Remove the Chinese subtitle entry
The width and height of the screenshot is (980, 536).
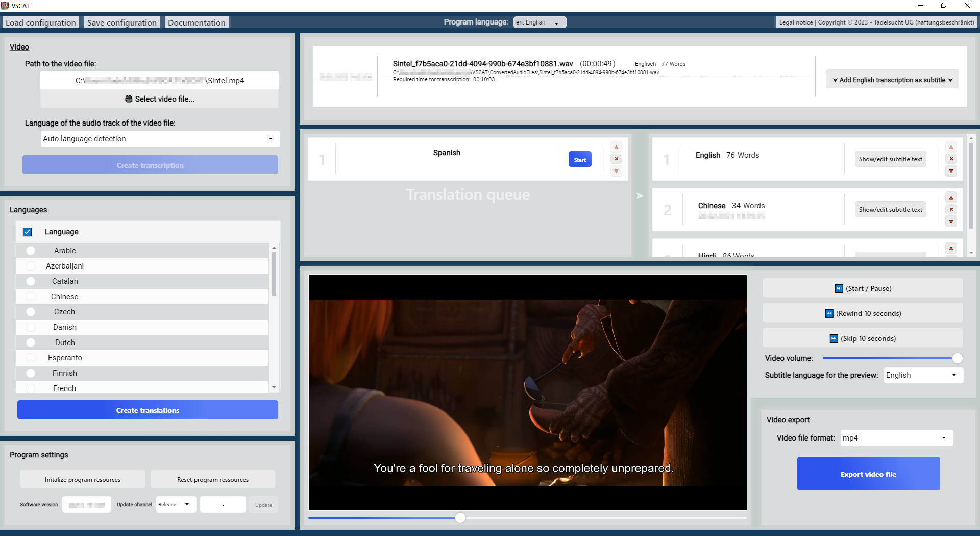pos(951,209)
